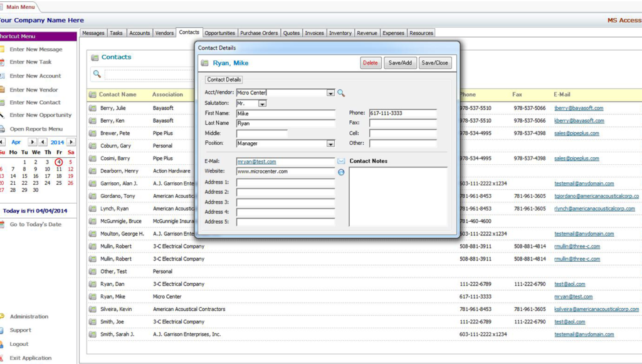Viewport: 642px width, 364px height.
Task: Click the Contact Notes text area
Action: pyautogui.click(x=398, y=196)
